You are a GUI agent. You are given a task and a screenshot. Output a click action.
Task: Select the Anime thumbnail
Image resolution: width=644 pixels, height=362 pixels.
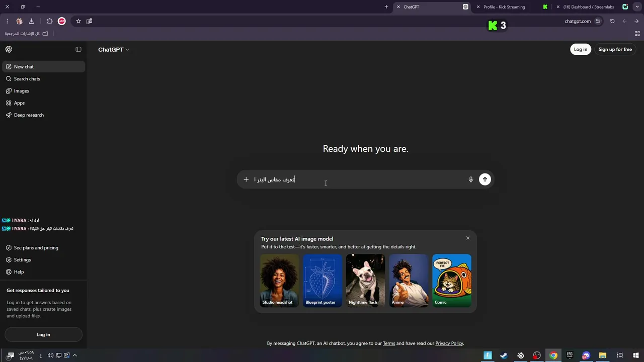click(x=409, y=280)
